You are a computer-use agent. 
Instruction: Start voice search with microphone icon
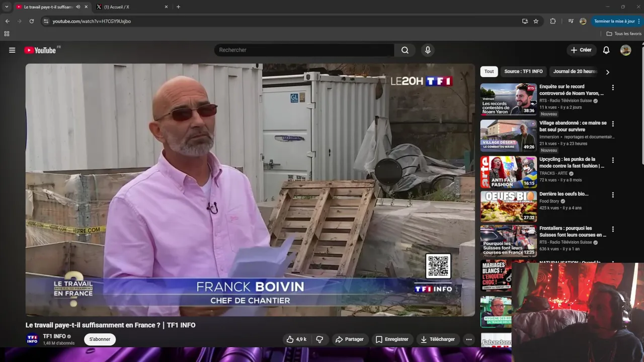428,50
